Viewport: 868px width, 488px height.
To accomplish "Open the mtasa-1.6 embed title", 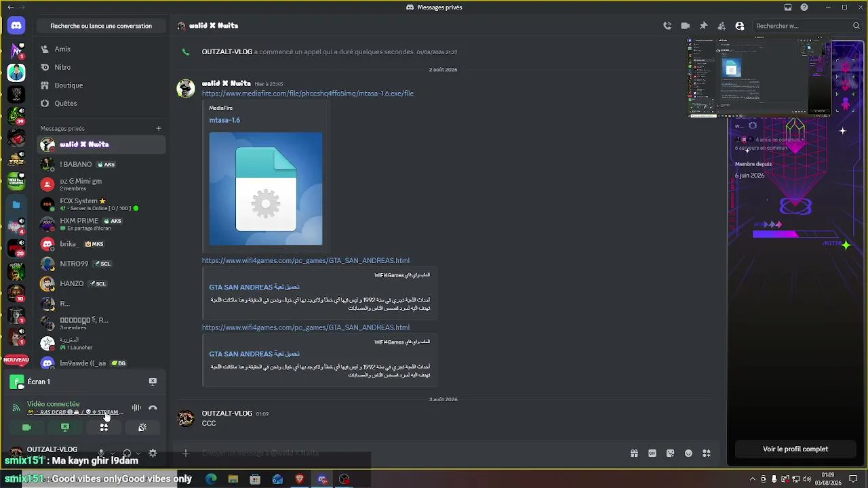I will (x=224, y=120).
